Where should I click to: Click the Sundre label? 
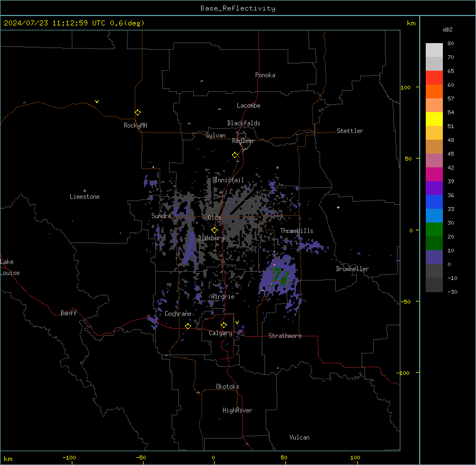click(x=161, y=216)
